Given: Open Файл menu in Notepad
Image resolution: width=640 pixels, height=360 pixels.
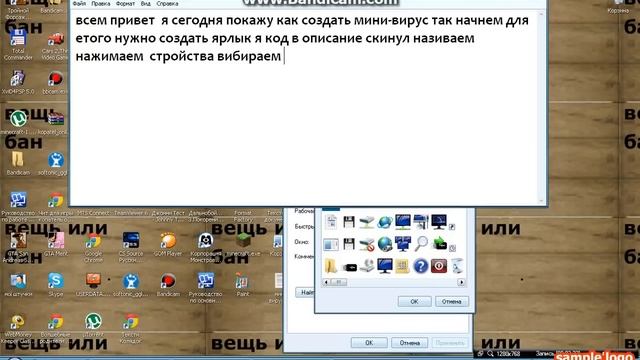Looking at the screenshot, I should pos(79,3).
